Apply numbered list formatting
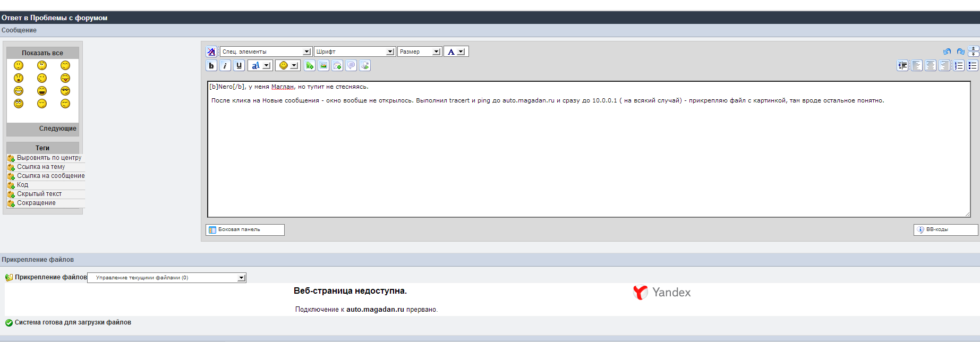Screen dimensions: 980x342 click(959, 65)
